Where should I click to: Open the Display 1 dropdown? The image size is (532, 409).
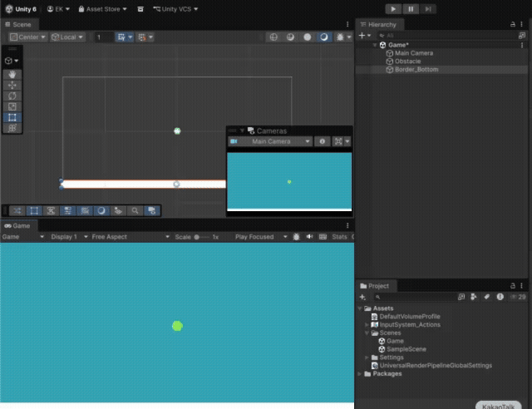(x=70, y=237)
